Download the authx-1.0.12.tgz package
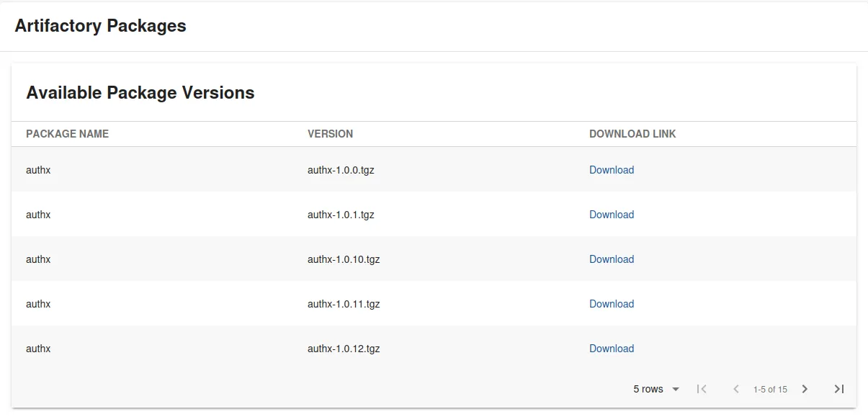Screen dimensions: 868x417 [612, 349]
